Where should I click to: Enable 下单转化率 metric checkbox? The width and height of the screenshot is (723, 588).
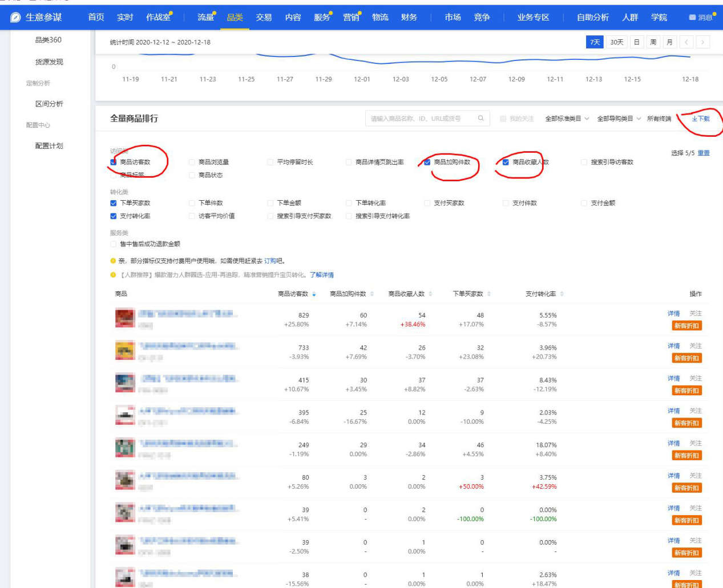(349, 203)
